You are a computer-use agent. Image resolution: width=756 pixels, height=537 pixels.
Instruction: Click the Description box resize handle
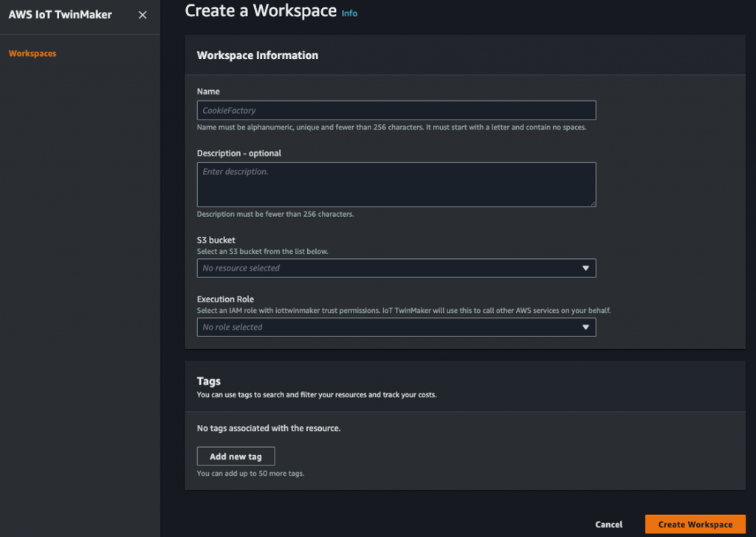coord(594,204)
